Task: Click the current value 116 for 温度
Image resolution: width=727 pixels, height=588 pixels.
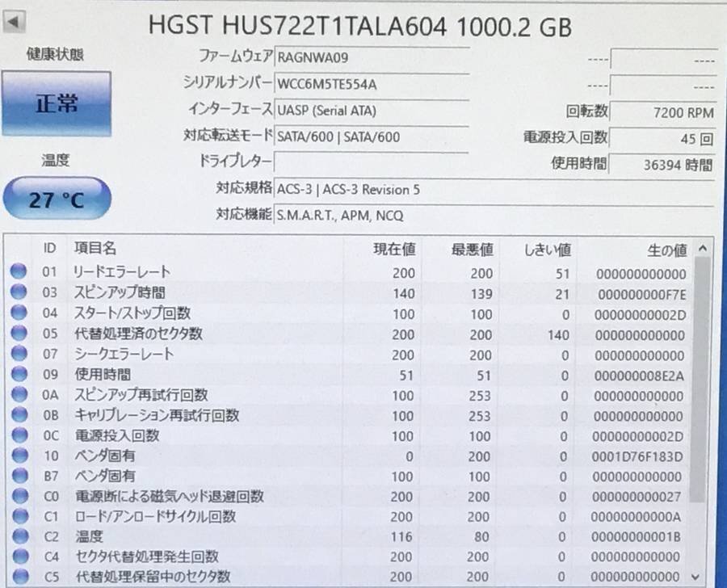Action: coord(401,537)
